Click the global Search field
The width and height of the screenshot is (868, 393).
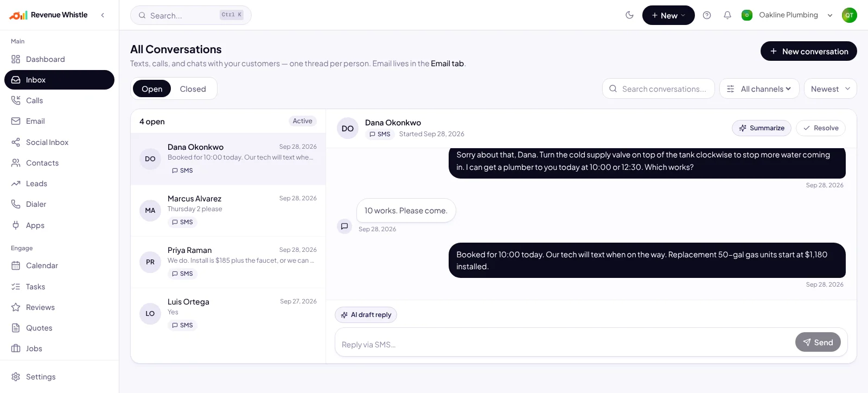click(191, 15)
